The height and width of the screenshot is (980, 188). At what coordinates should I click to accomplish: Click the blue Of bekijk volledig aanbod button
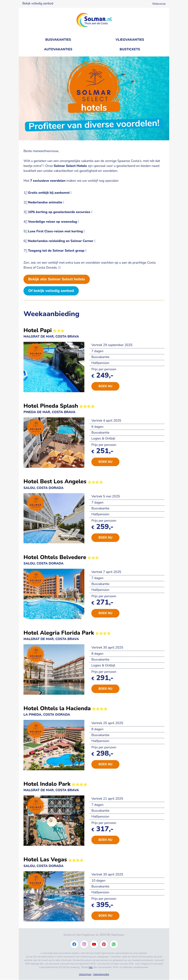(51, 291)
